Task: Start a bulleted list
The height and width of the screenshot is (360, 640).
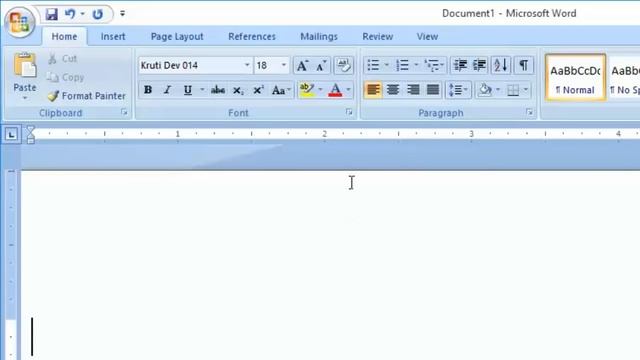Action: pyautogui.click(x=373, y=65)
